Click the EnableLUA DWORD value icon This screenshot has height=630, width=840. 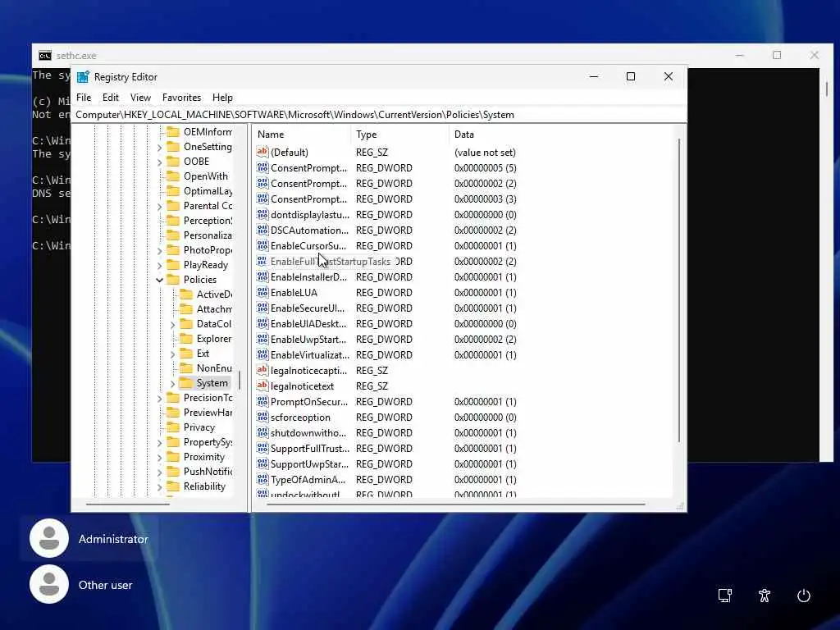[x=262, y=293]
